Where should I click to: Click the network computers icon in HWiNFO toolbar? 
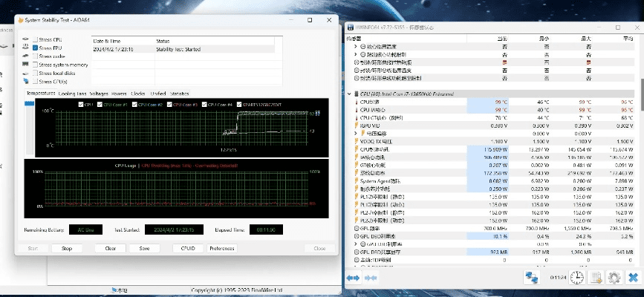[531, 277]
